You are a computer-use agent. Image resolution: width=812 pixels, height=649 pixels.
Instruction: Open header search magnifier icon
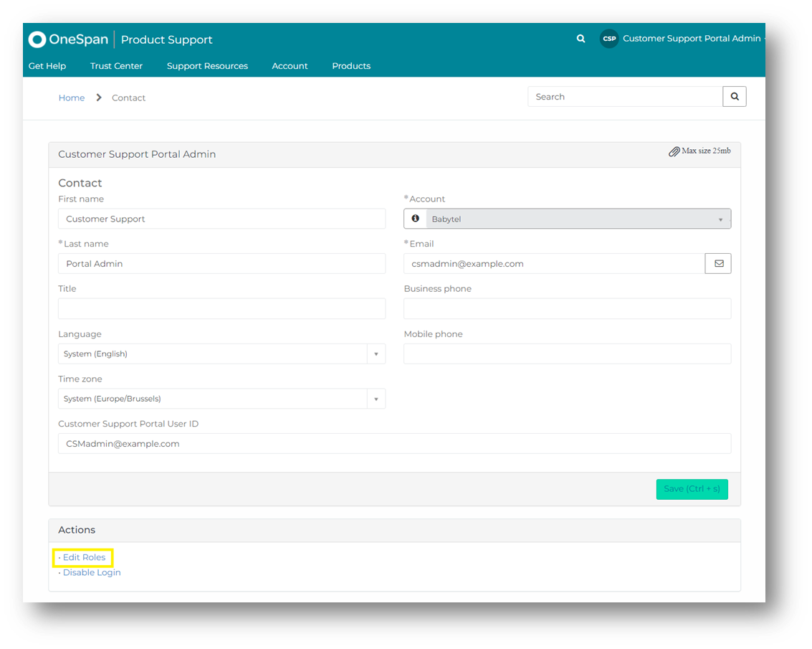[581, 38]
